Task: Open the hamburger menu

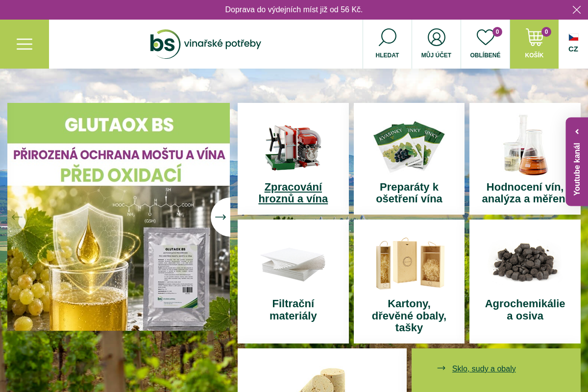Action: coord(24,44)
